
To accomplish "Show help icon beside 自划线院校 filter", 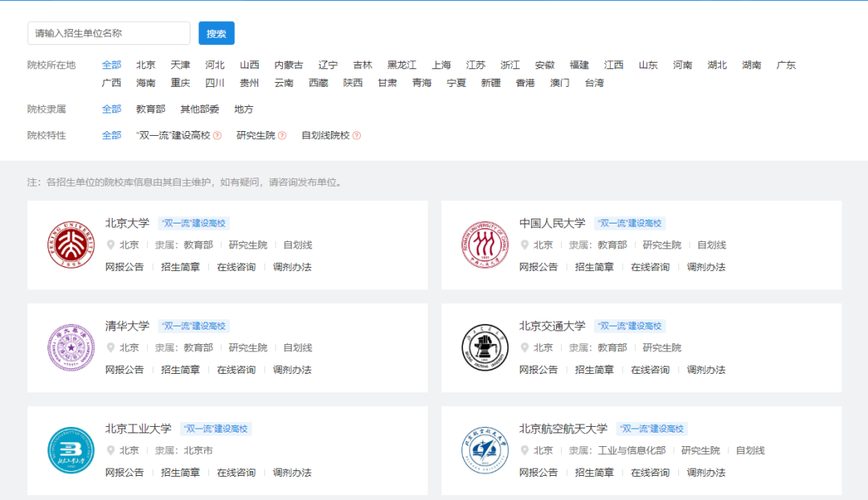I will [357, 136].
